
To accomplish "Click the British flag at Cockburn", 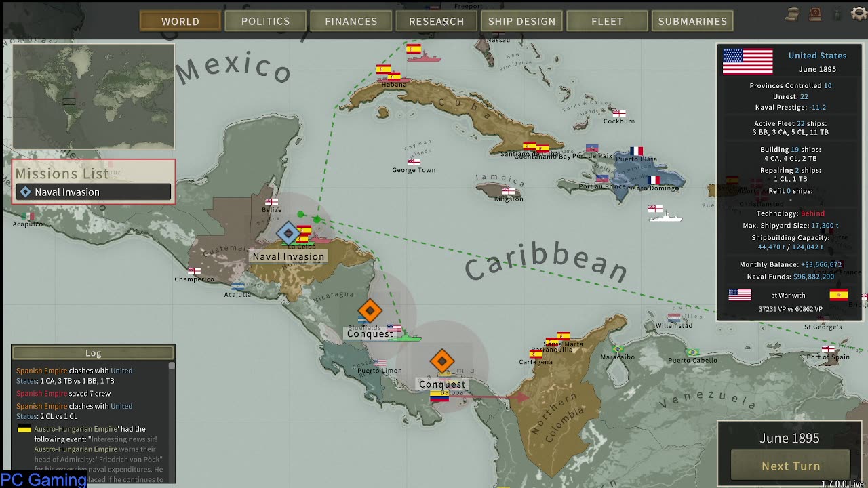I will (619, 113).
